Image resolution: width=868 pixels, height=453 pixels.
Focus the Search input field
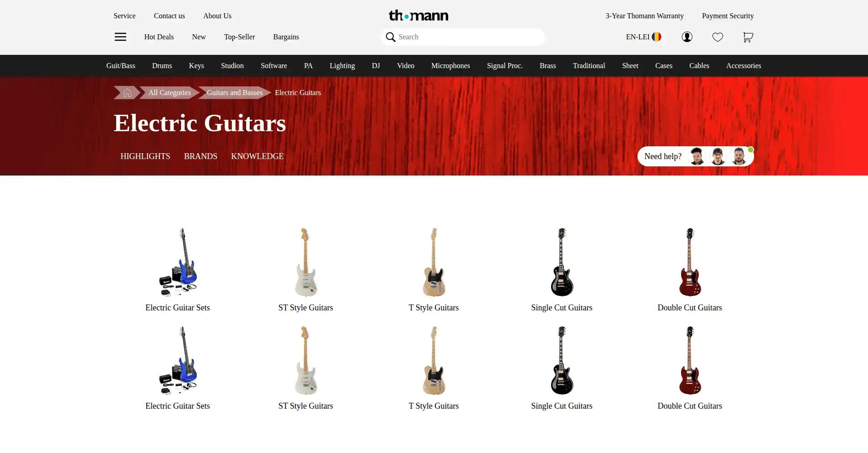pos(463,37)
